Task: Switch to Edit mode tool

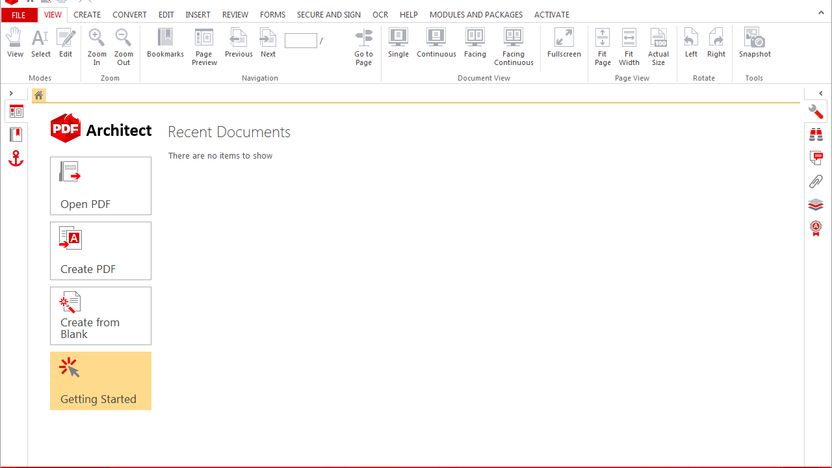Action: pos(66,43)
